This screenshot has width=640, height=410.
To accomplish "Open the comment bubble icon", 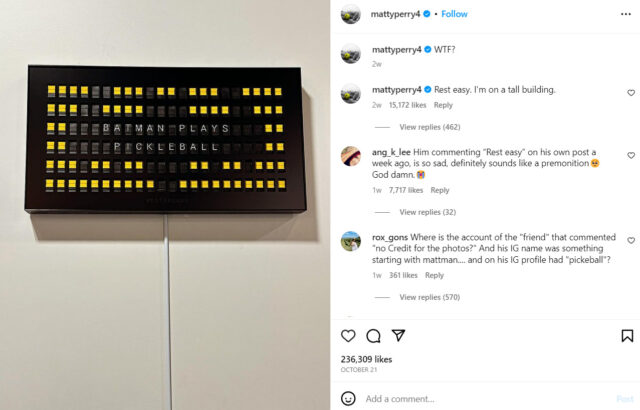I will 373,336.
